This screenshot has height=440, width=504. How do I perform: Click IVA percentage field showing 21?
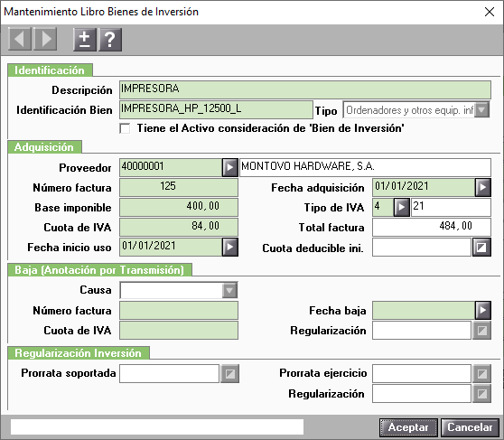coord(451,207)
